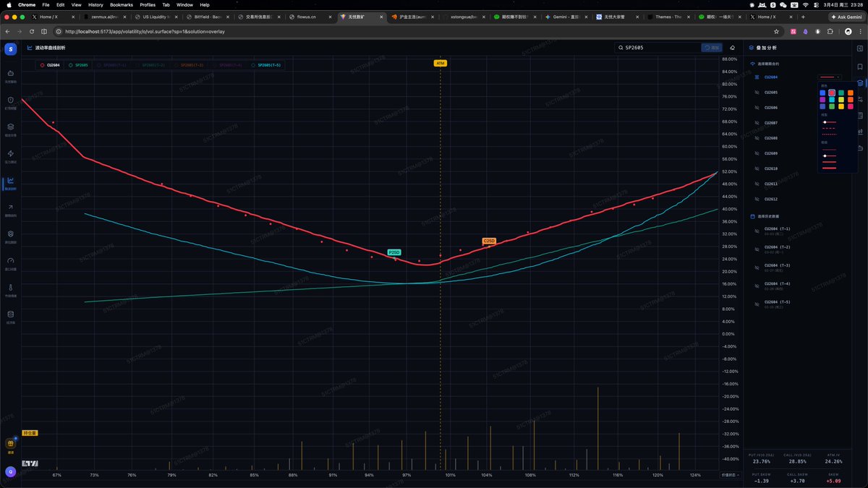Open the lightning bolt icon in sidebar
This screenshot has height=488, width=868.
(10, 153)
